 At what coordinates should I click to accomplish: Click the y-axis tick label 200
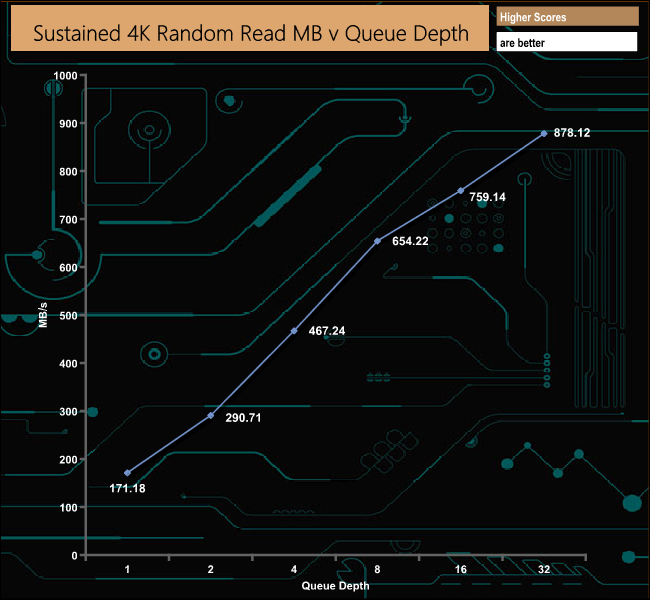point(68,459)
